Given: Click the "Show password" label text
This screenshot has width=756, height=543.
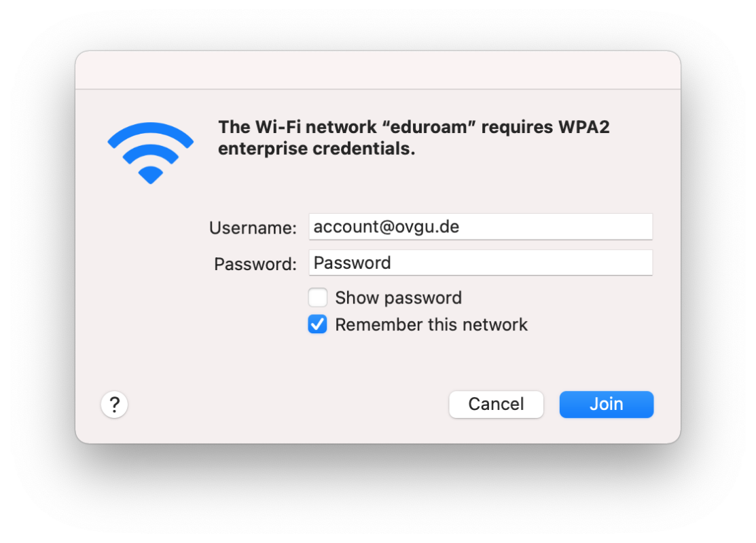Looking at the screenshot, I should tap(398, 298).
